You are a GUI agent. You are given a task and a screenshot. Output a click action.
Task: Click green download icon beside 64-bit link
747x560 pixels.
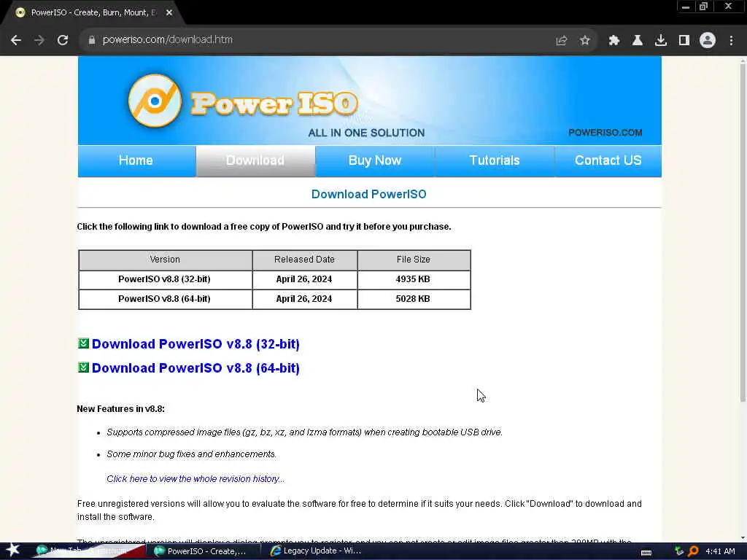click(x=83, y=367)
